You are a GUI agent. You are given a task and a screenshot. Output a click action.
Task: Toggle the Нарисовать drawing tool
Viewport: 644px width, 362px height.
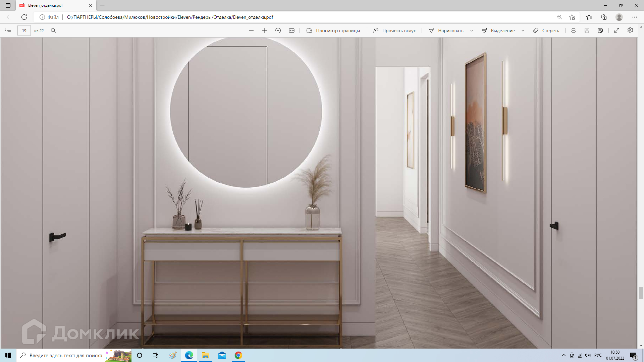tap(446, 31)
